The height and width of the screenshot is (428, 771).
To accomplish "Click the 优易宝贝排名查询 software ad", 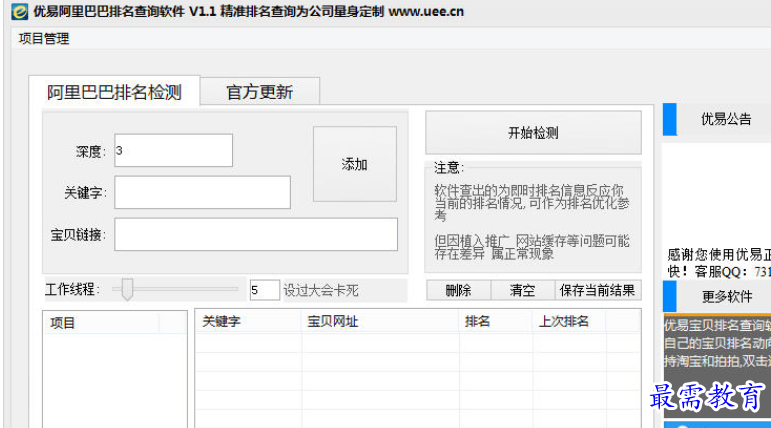I will [717, 343].
